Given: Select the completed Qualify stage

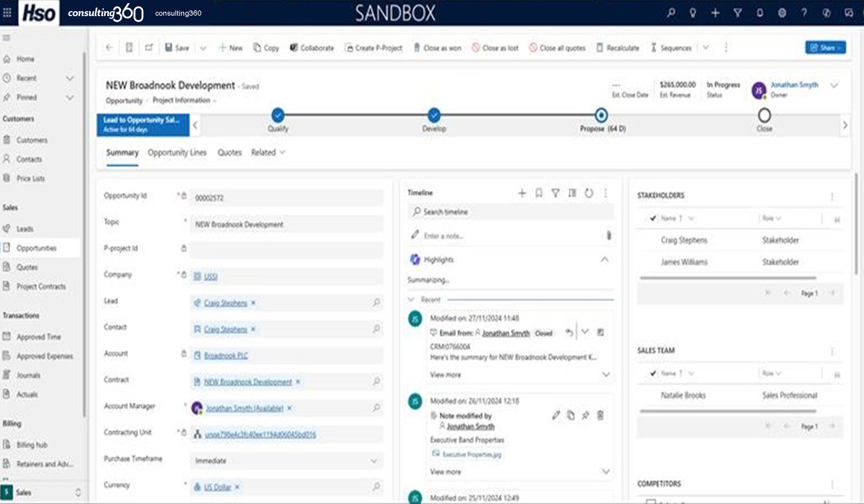Looking at the screenshot, I should [278, 115].
